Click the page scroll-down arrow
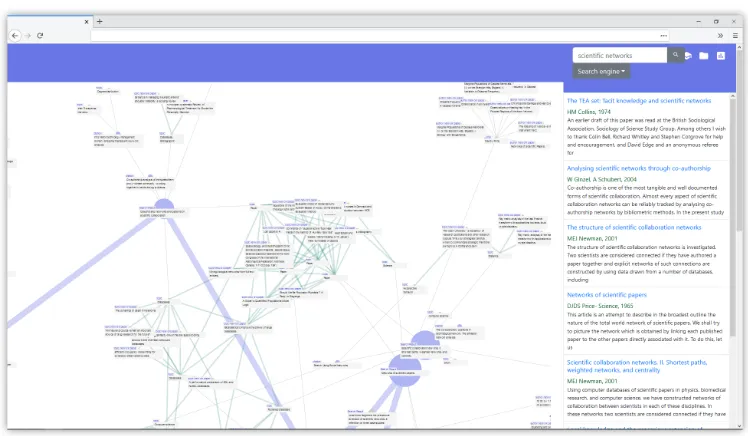Viewport: 748px width, 436px height. [x=739, y=426]
